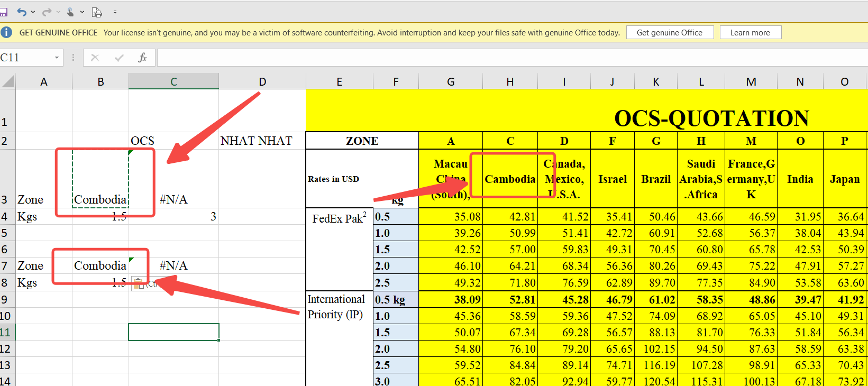Open Print Preview and Print icon
This screenshot has width=868, height=386.
click(97, 12)
